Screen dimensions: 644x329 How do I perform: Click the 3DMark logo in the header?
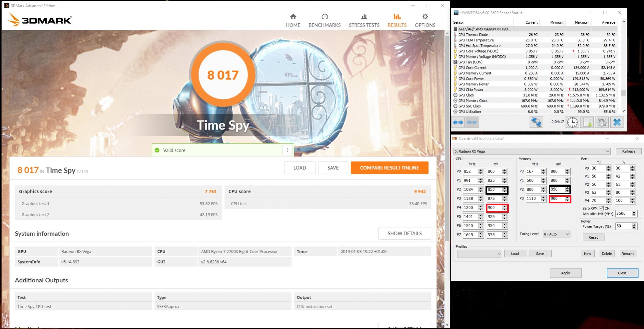point(40,20)
